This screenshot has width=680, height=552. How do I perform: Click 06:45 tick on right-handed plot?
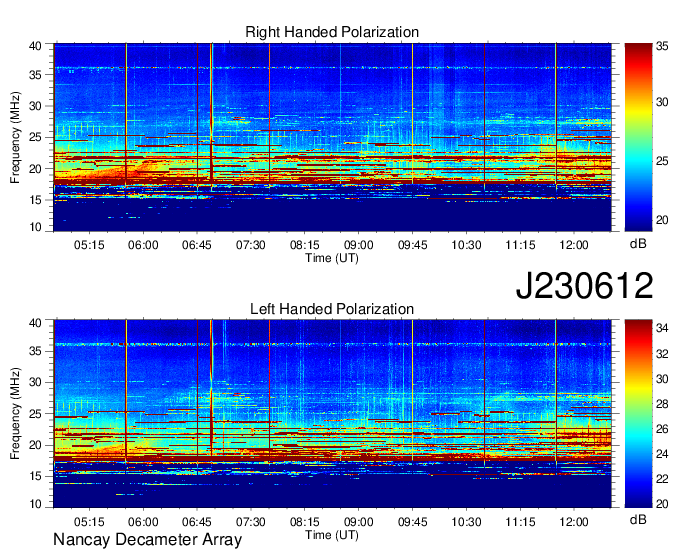(x=197, y=245)
